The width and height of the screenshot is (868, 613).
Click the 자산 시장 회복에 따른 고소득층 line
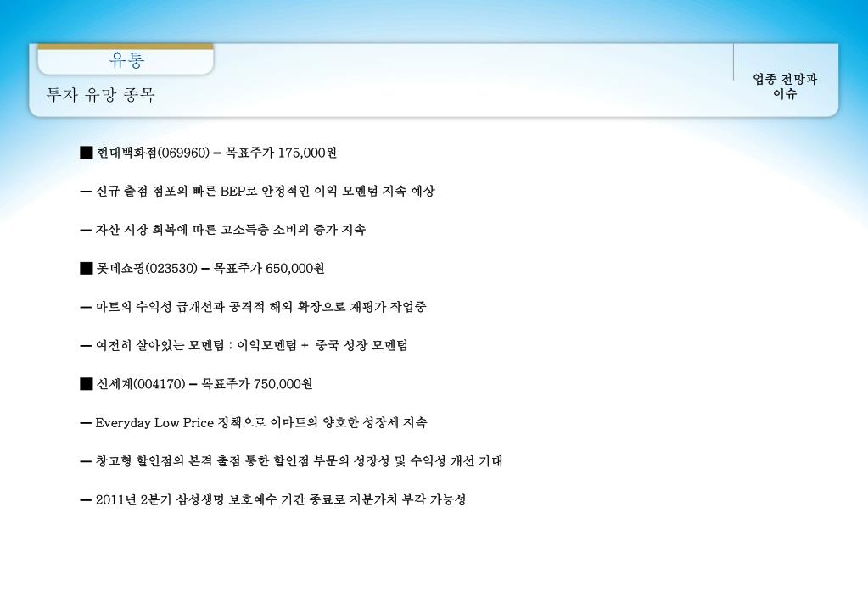[x=222, y=230]
